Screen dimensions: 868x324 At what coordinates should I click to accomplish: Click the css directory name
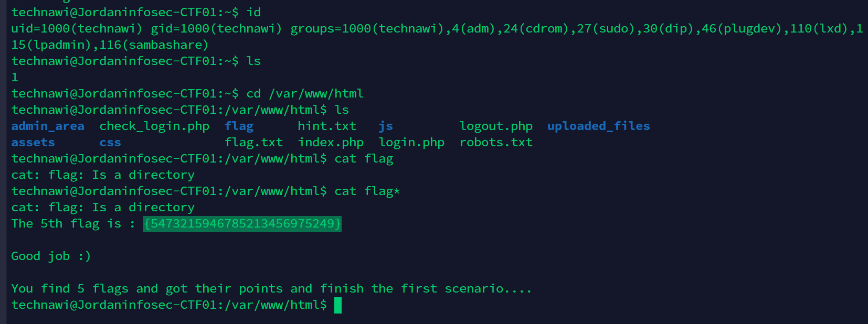tap(110, 143)
